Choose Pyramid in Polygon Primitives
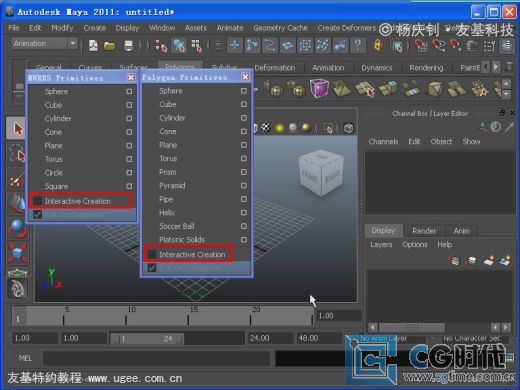520x390 pixels. (172, 186)
